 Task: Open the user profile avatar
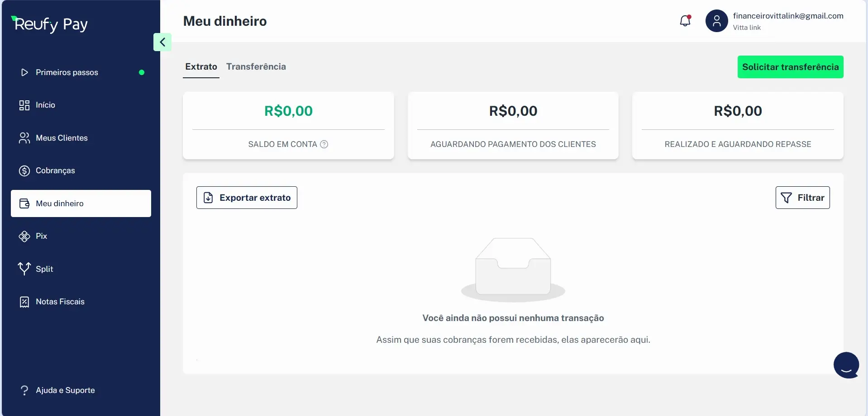pos(716,21)
